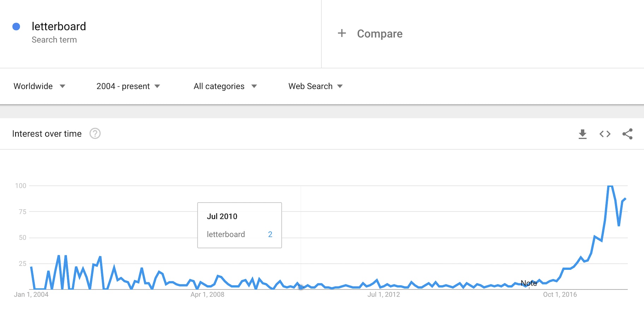Click the question mark help bubble

coord(95,134)
